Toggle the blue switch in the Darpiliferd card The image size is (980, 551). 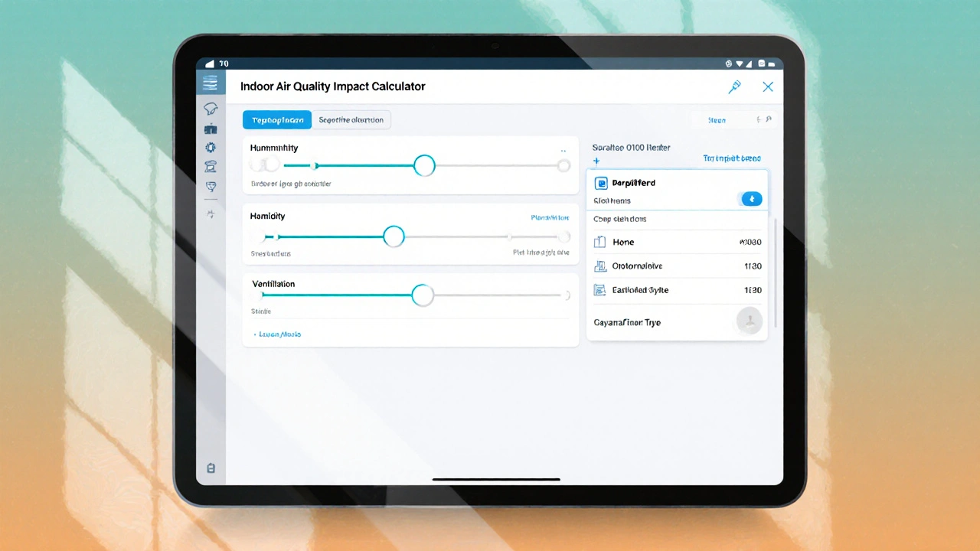(751, 199)
